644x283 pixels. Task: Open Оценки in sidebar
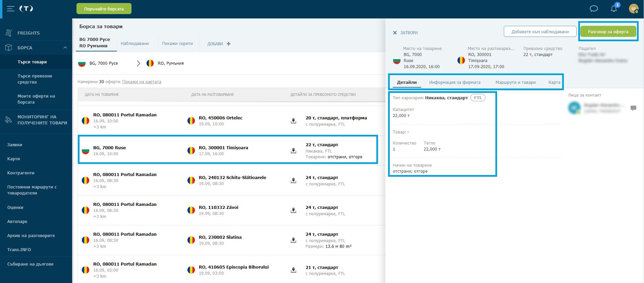[x=15, y=208]
